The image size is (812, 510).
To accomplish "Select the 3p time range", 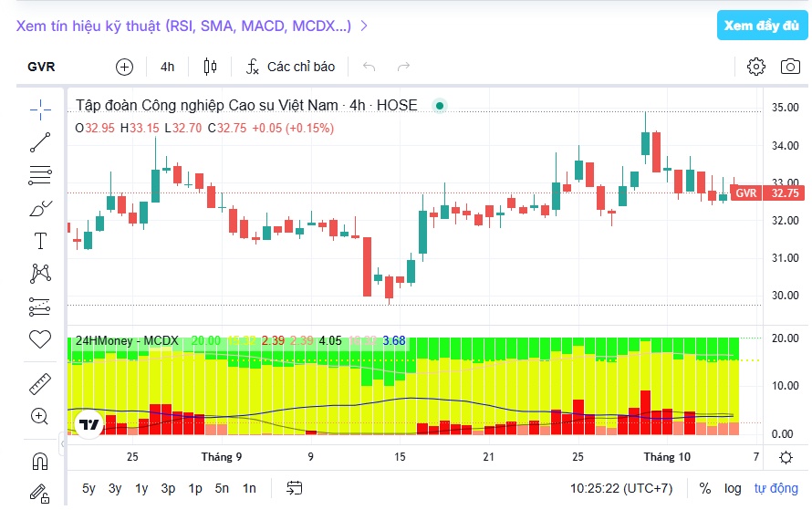I will click(x=168, y=488).
